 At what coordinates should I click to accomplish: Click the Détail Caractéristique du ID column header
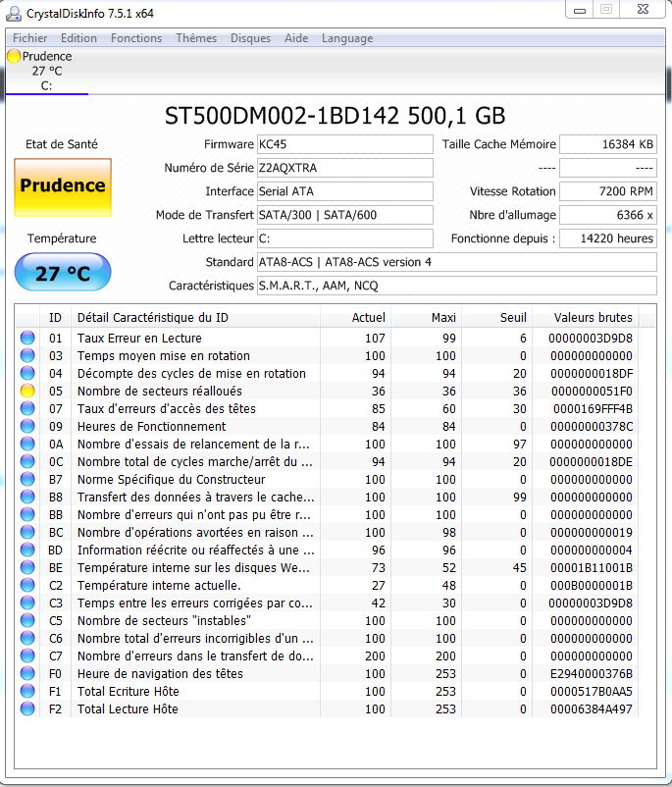pos(195,317)
